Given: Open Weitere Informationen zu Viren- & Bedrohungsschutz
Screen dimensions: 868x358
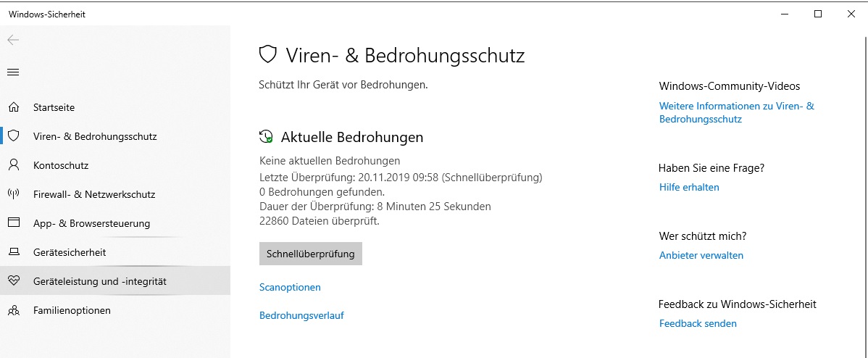Looking at the screenshot, I should point(737,112).
